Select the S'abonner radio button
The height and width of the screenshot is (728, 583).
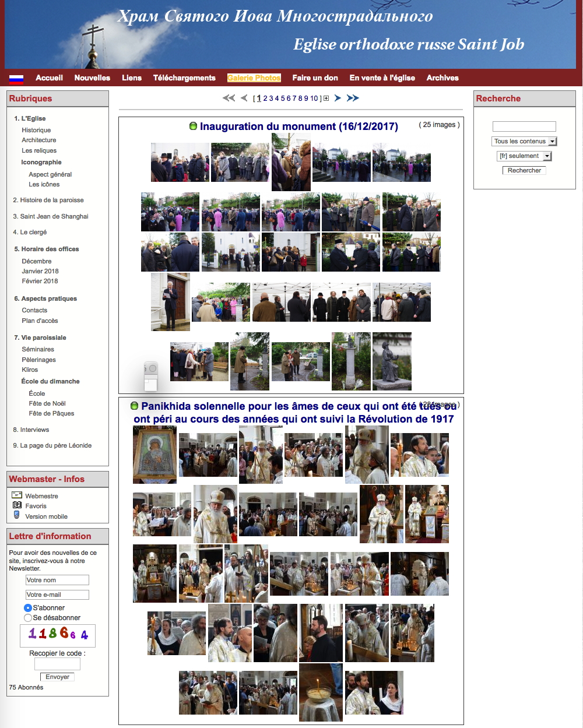[x=27, y=608]
